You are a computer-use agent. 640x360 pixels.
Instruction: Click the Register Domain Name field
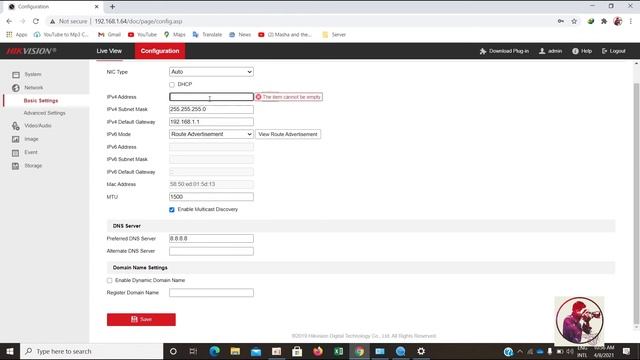pos(211,293)
